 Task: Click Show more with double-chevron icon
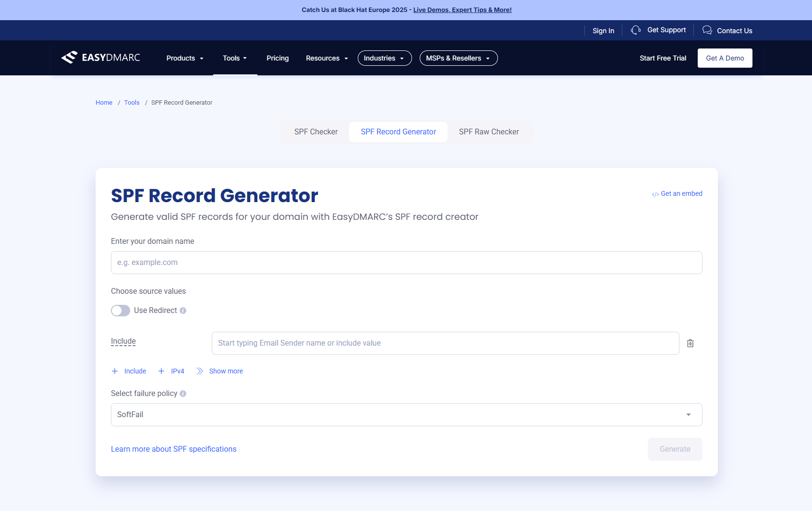tap(219, 371)
